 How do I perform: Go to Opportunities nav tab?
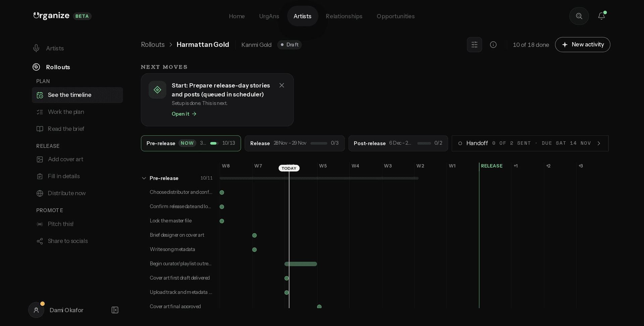click(395, 16)
